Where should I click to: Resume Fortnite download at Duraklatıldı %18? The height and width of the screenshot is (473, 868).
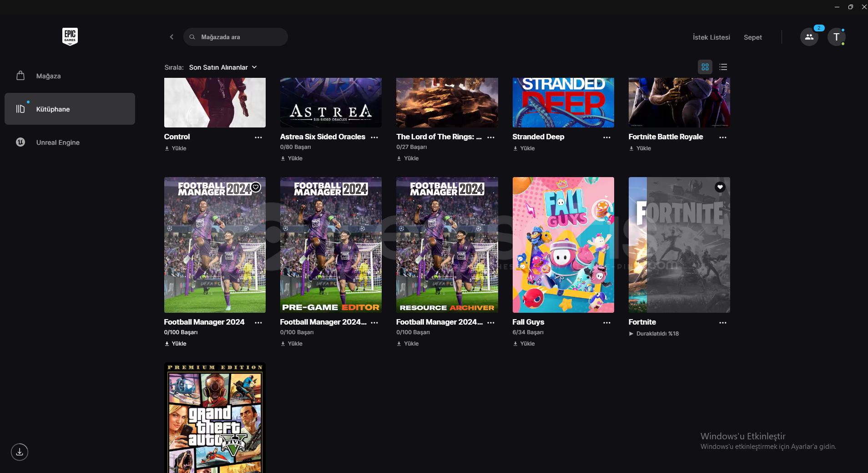654,334
